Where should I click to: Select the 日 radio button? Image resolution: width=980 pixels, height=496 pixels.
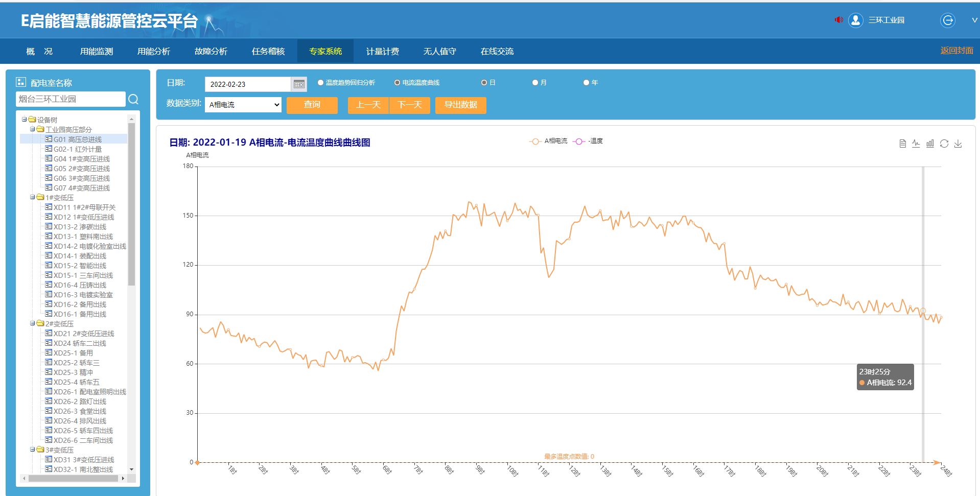[484, 83]
